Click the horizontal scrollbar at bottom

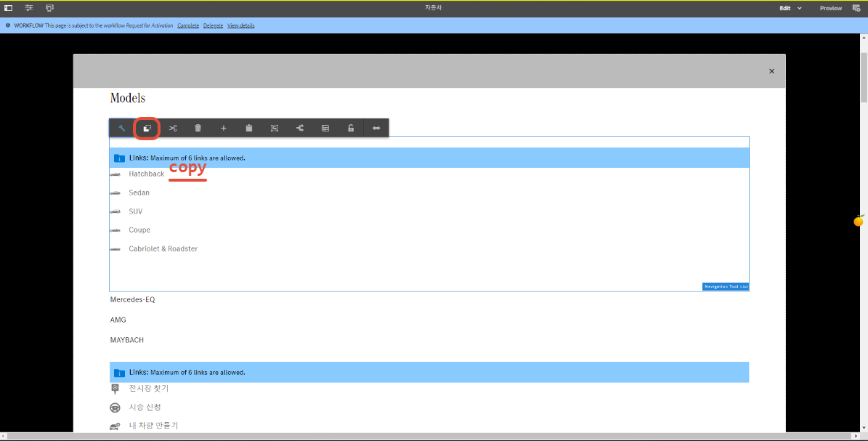tap(429, 437)
